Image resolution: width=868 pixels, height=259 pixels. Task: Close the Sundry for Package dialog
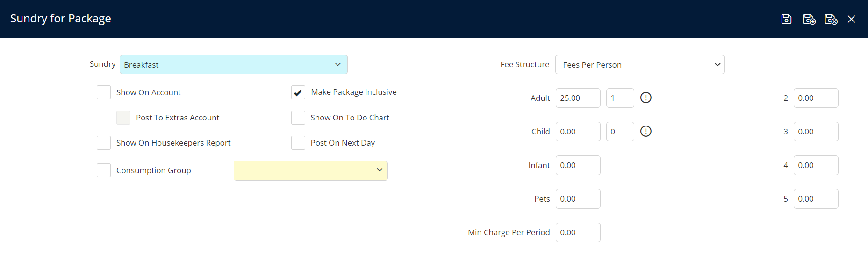pyautogui.click(x=851, y=19)
